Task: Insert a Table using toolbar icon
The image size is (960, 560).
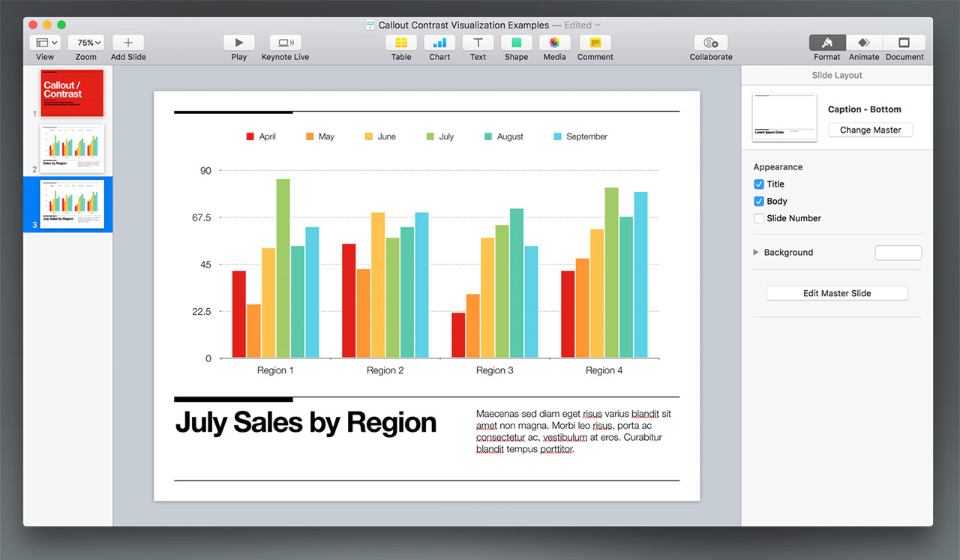Action: click(401, 43)
